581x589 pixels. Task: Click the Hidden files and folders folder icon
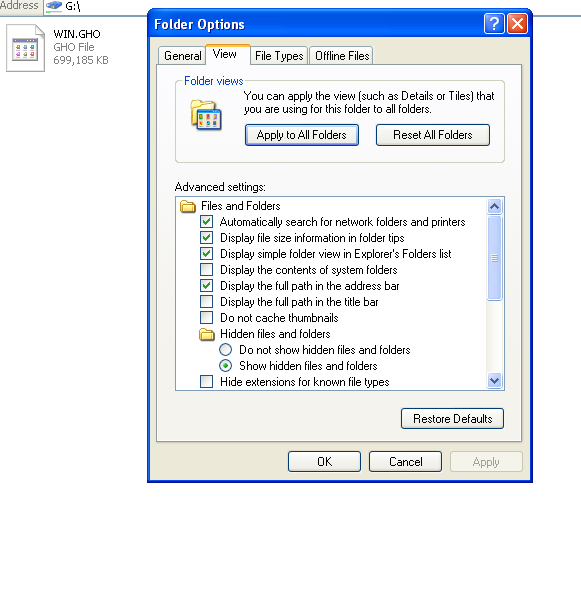tap(207, 334)
